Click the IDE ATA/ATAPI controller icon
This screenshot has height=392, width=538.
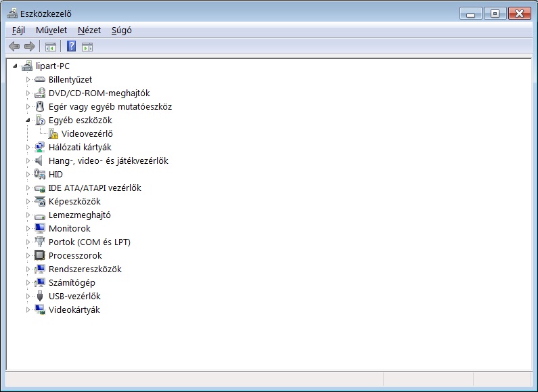[40, 188]
